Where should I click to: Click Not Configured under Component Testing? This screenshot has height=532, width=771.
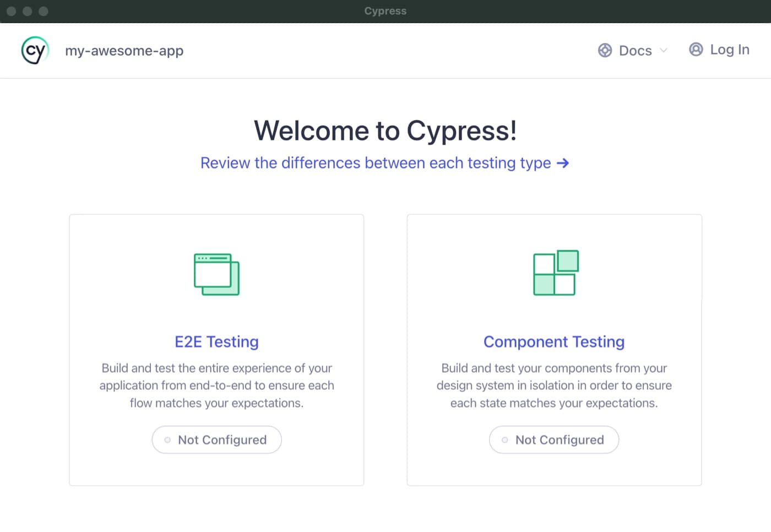[554, 439]
